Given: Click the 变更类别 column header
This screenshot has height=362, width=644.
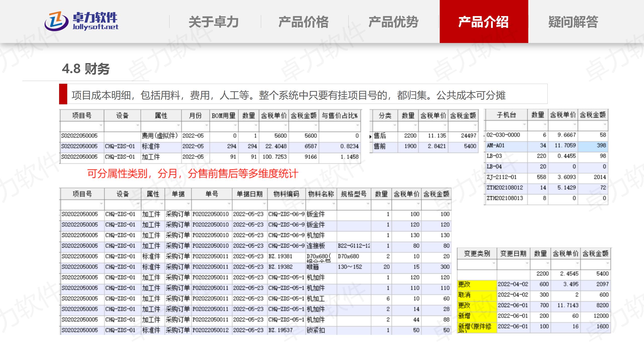Looking at the screenshot, I should (x=477, y=253).
